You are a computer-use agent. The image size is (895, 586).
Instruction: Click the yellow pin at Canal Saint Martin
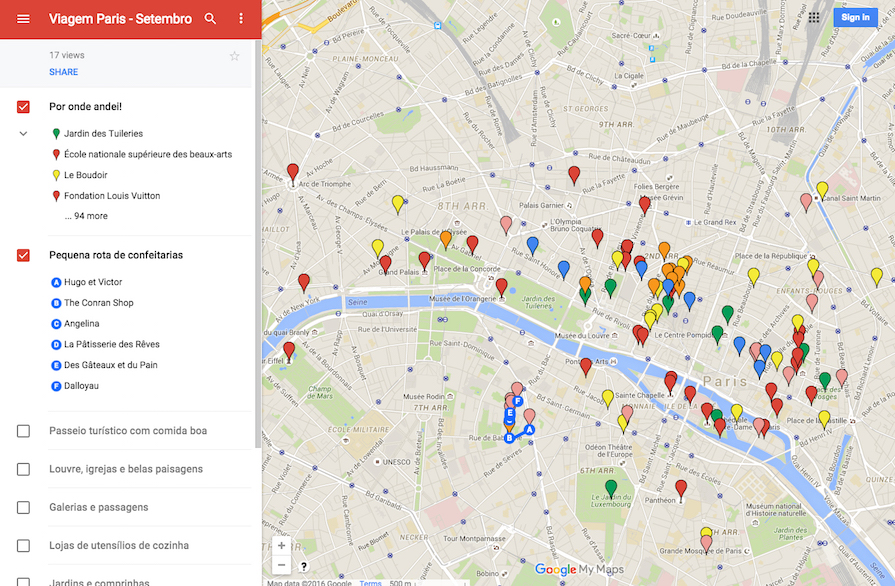tap(822, 191)
